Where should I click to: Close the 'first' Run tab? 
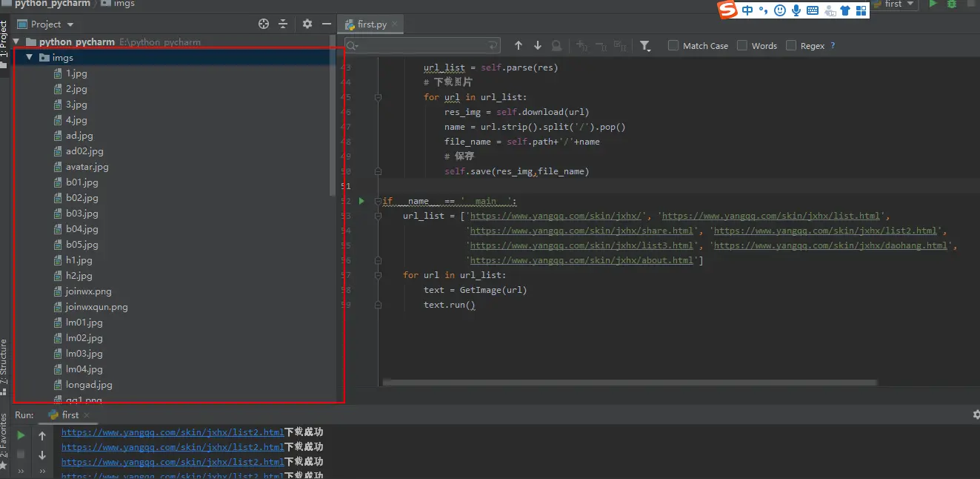tap(87, 415)
